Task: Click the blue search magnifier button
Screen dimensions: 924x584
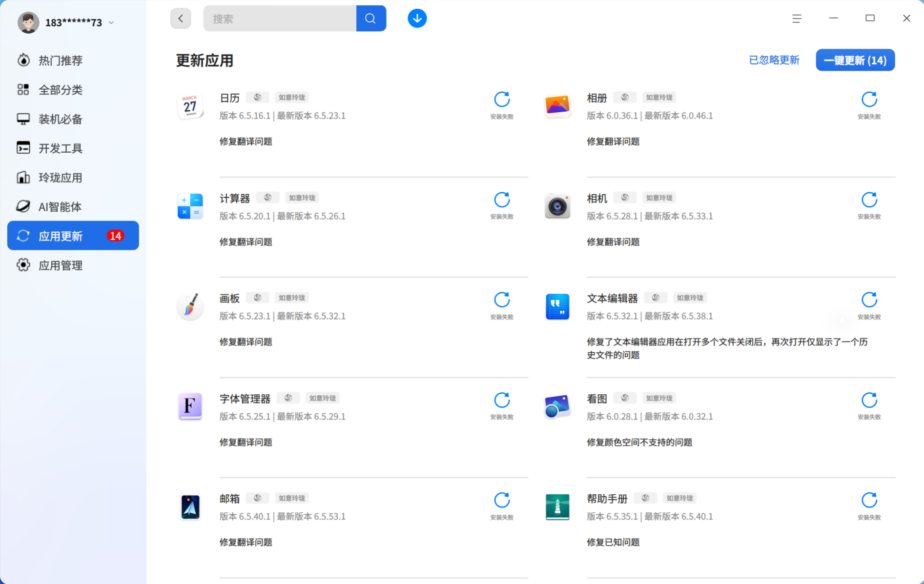Action: point(371,19)
